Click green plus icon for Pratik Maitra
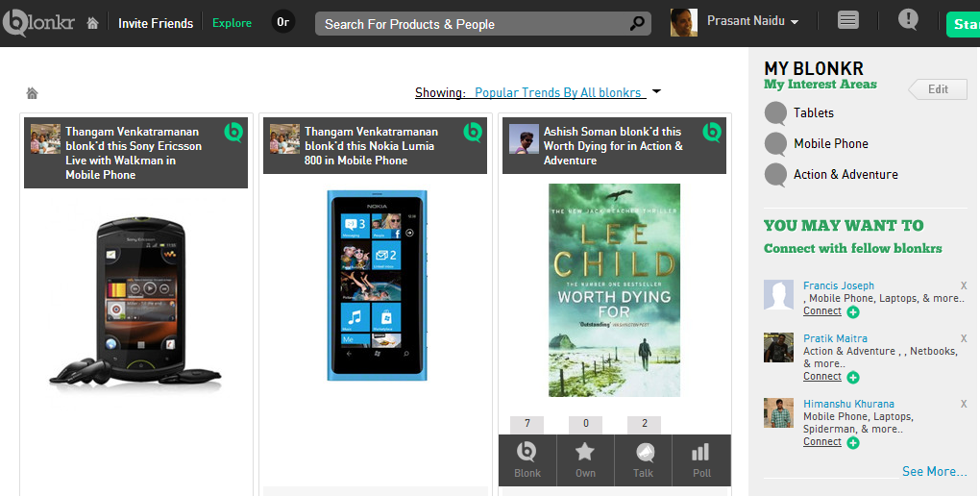 tap(853, 377)
